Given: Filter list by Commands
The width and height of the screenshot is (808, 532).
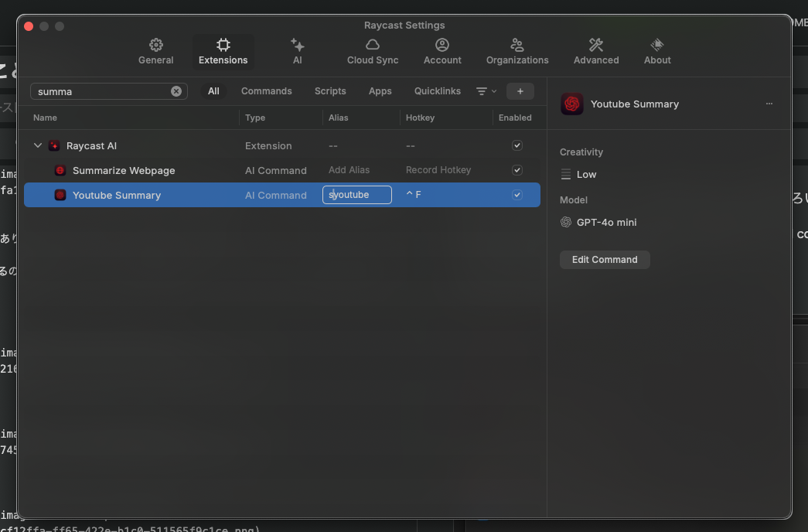Looking at the screenshot, I should [x=267, y=91].
